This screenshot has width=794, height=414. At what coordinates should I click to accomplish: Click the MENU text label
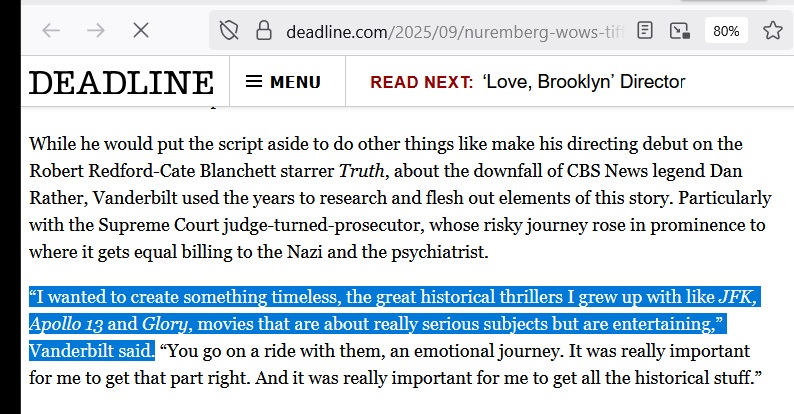pyautogui.click(x=295, y=82)
